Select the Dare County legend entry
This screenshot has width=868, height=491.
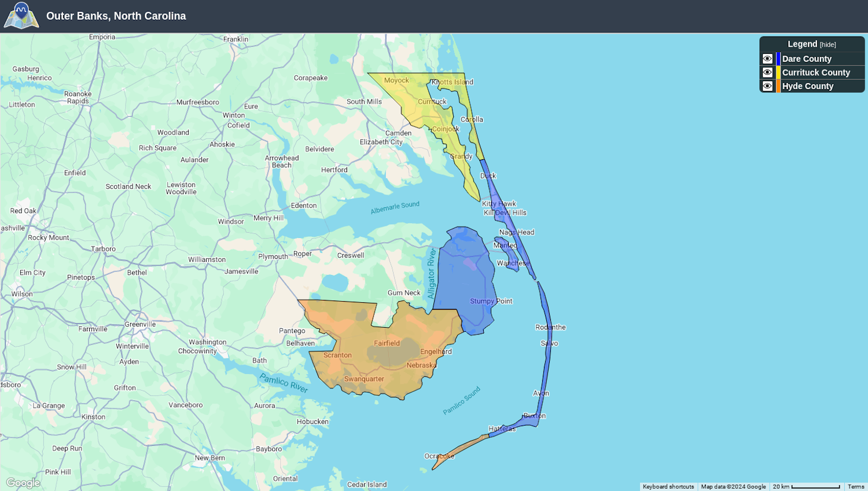[807, 58]
